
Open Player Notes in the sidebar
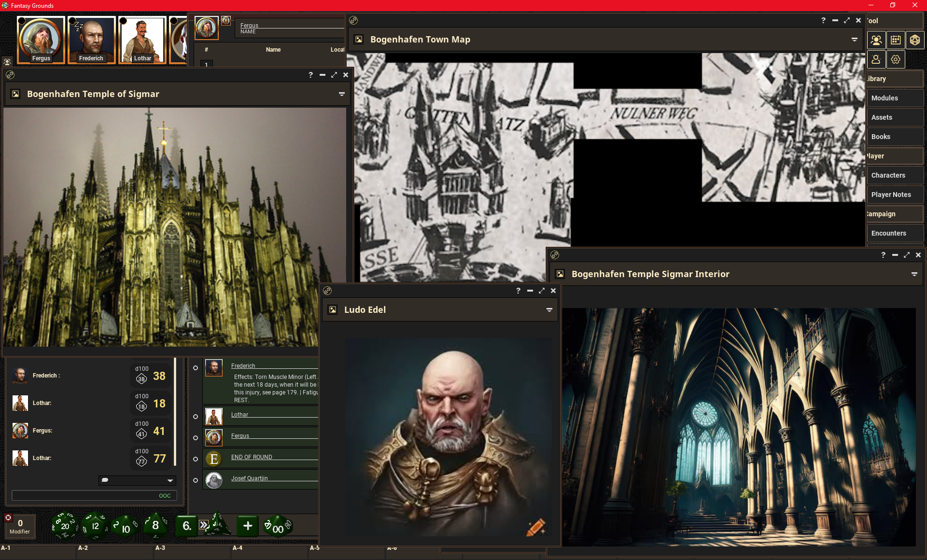896,195
